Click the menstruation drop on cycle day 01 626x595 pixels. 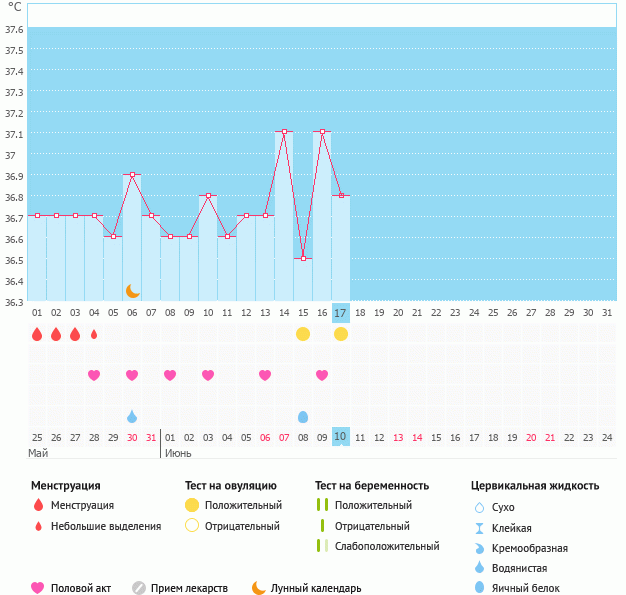click(37, 334)
